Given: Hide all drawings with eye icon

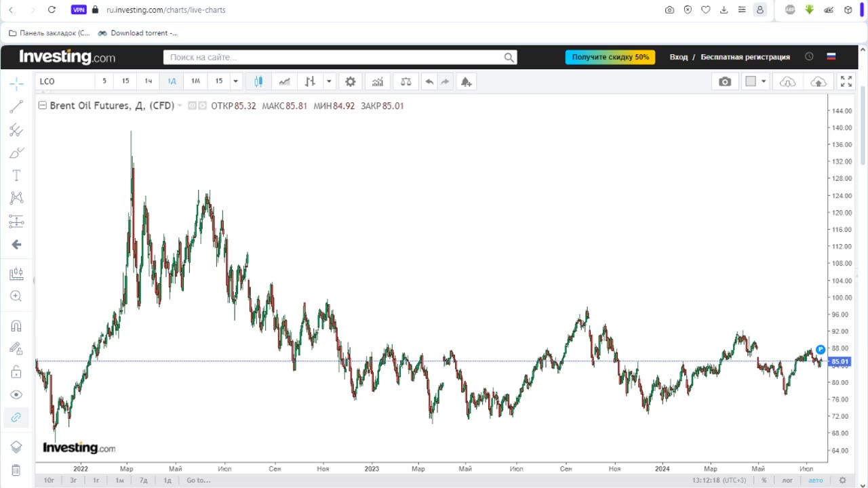Looking at the screenshot, I should tap(16, 394).
